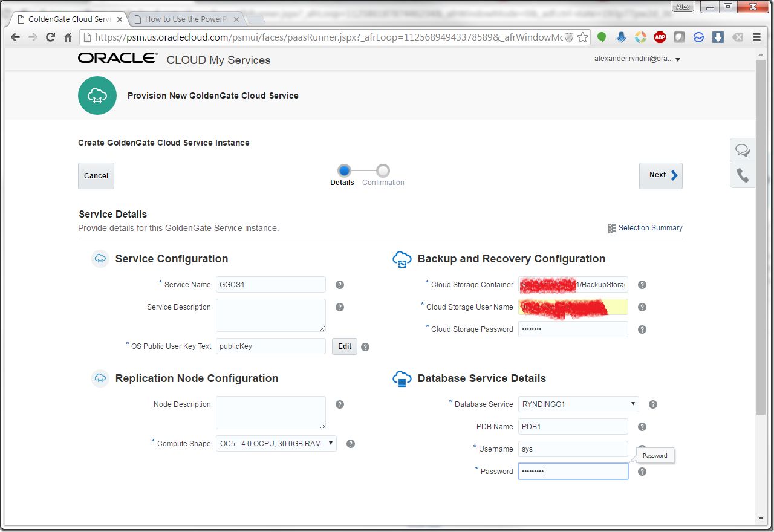Focus the database Username field

573,449
